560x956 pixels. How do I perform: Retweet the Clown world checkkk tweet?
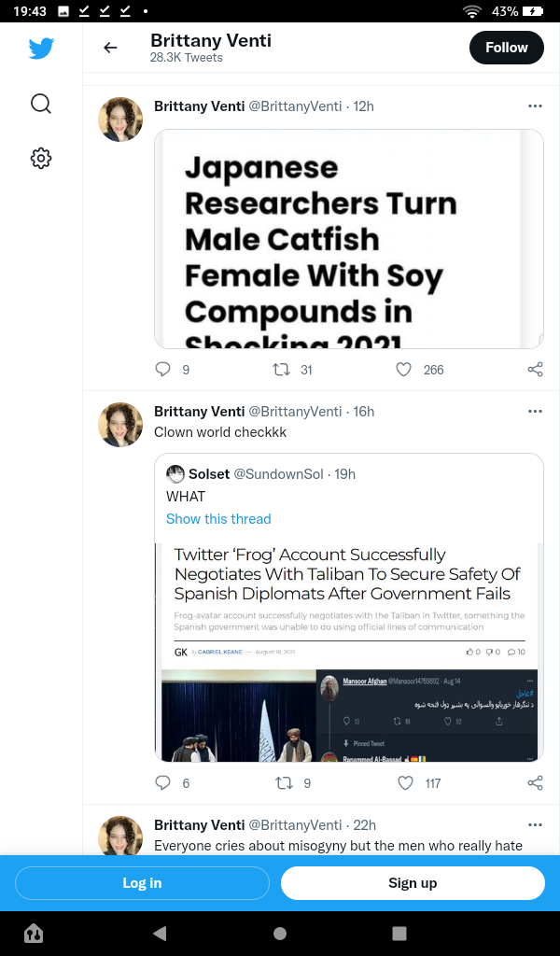point(284,783)
